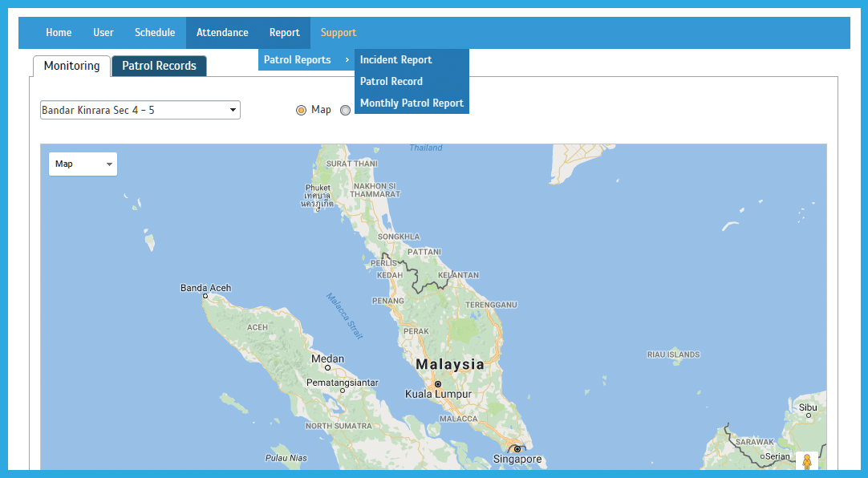Click the Serian city marker
This screenshot has width=868, height=478.
point(762,457)
